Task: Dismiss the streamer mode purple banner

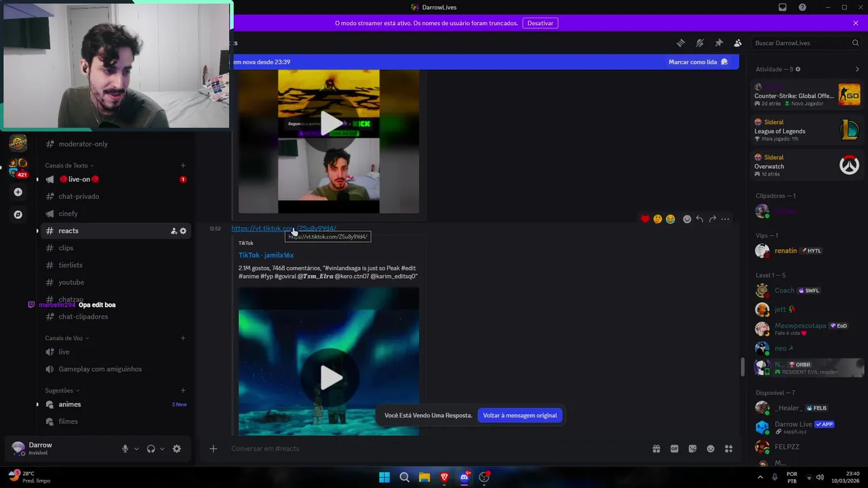Action: point(856,23)
